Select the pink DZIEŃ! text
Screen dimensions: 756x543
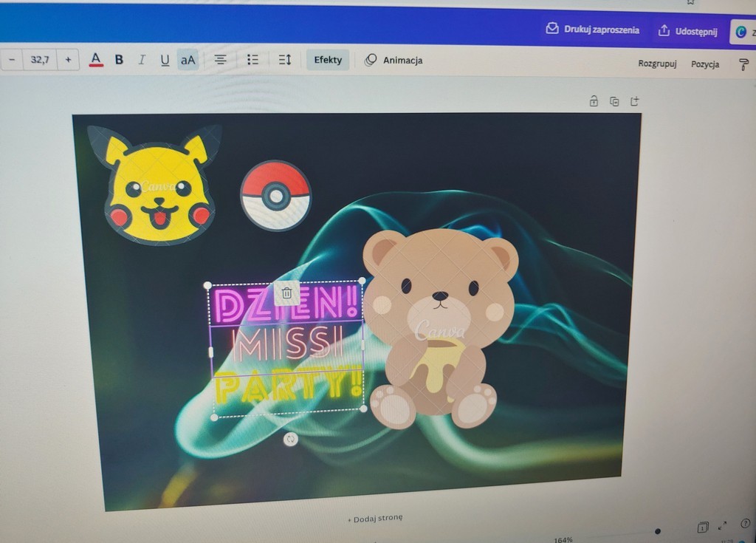286,304
